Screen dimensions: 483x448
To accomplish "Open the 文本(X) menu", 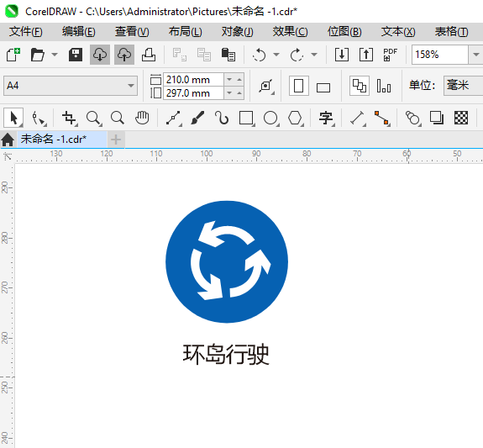I will point(398,31).
